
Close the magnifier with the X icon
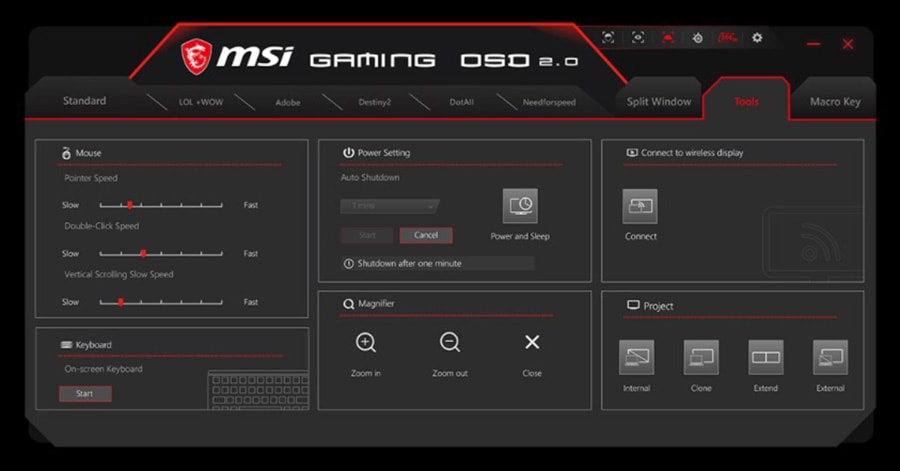coord(532,342)
